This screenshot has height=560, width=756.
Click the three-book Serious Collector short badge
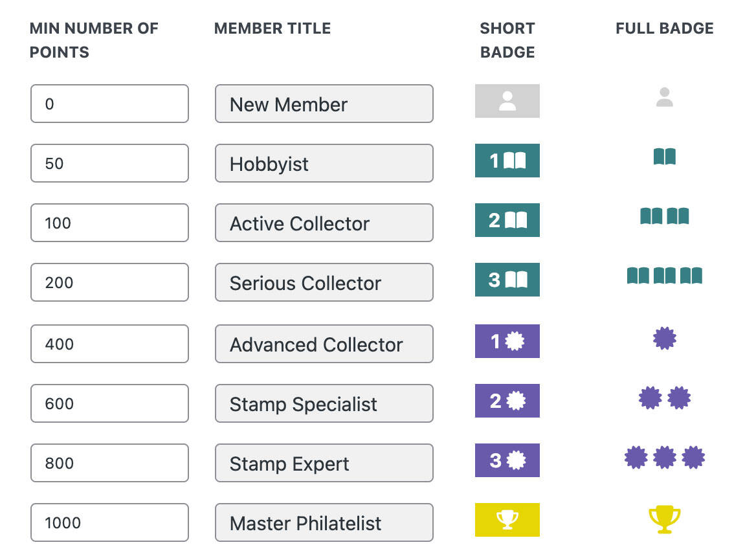(507, 280)
